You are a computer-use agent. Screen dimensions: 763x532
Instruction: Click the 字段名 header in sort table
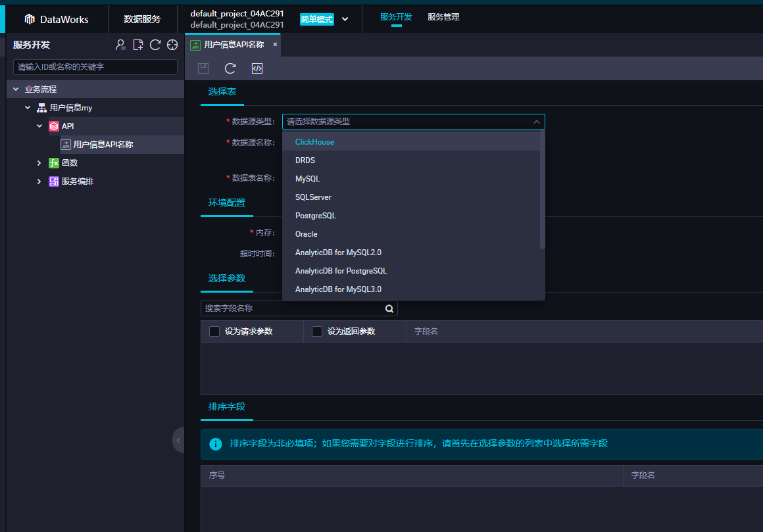point(643,475)
